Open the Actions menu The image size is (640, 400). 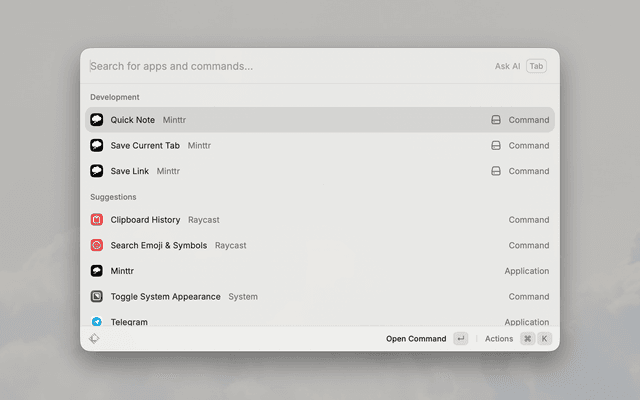pos(499,339)
